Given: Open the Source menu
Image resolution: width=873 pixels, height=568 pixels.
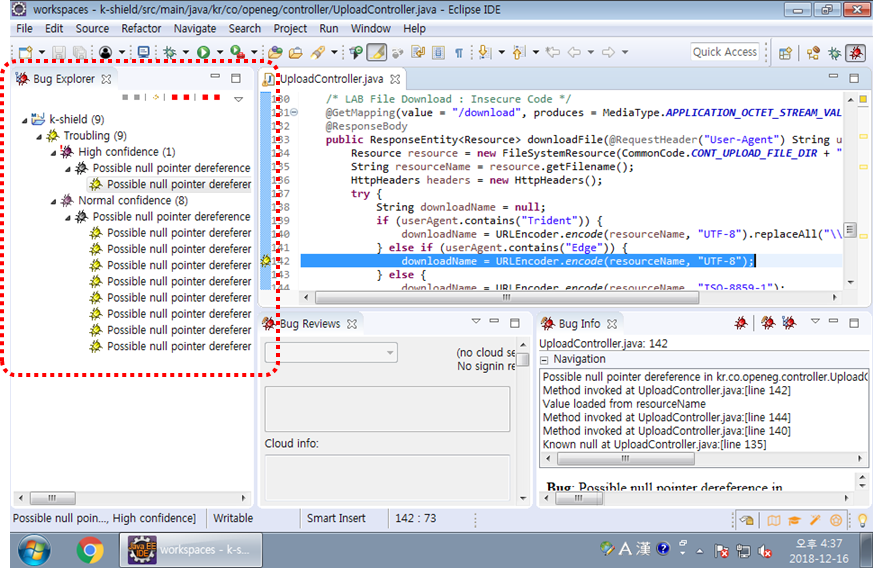Looking at the screenshot, I should 92,28.
